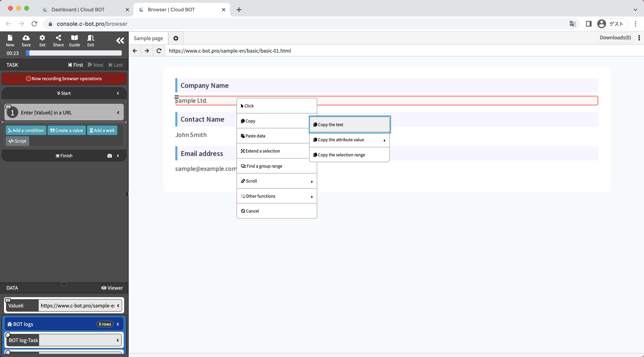Click the Add a condition button
Screen dimensions: 644x357
pos(26,131)
